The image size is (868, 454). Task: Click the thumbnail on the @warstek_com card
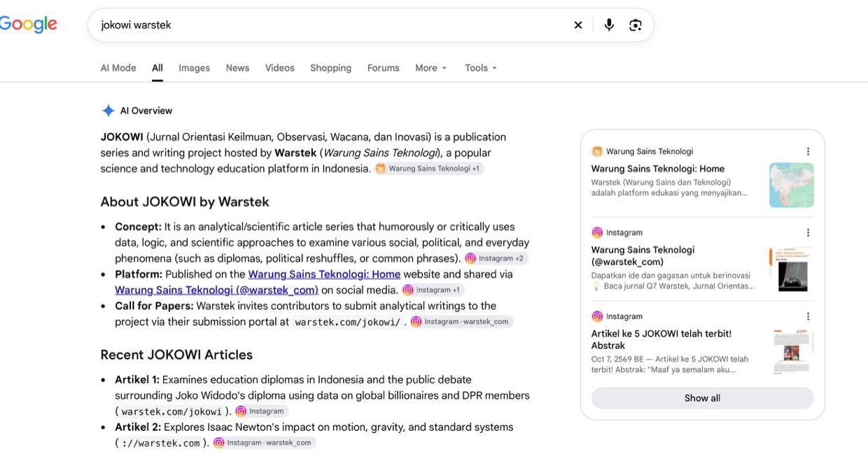pos(792,269)
